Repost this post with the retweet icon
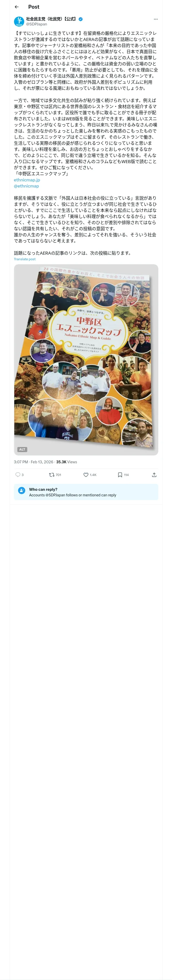 coord(52,474)
